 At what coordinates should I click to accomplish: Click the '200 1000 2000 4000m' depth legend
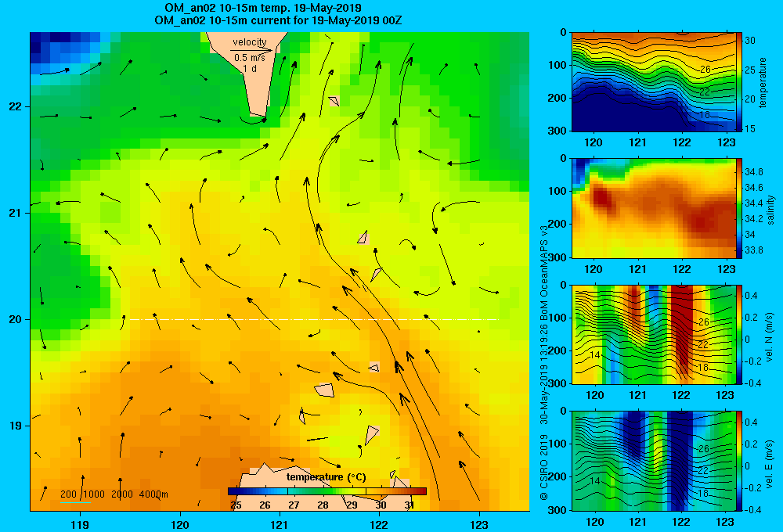tap(114, 494)
